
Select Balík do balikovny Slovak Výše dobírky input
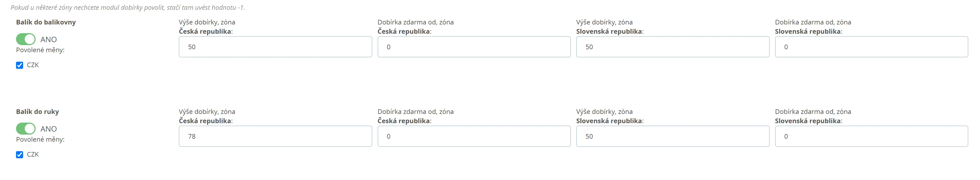click(x=672, y=47)
